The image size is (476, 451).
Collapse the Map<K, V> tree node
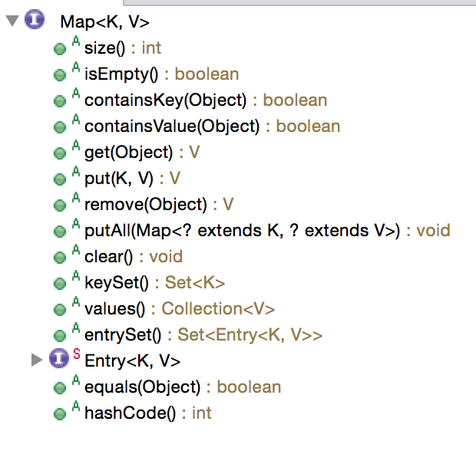pyautogui.click(x=12, y=21)
